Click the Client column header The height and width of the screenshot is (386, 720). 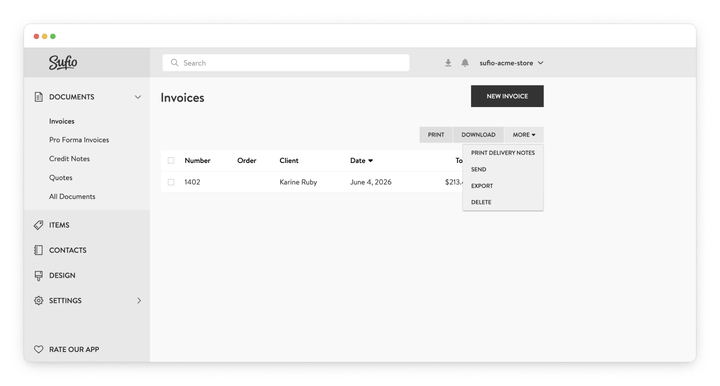pyautogui.click(x=289, y=161)
